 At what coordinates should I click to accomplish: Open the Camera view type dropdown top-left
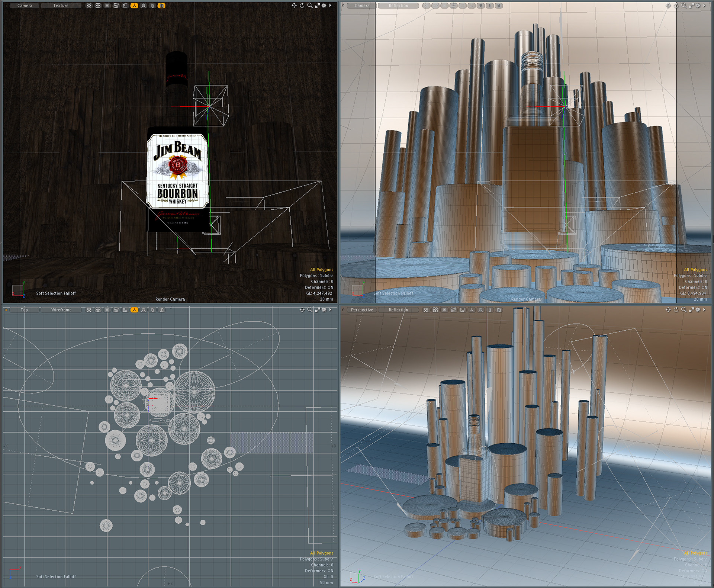pyautogui.click(x=25, y=6)
